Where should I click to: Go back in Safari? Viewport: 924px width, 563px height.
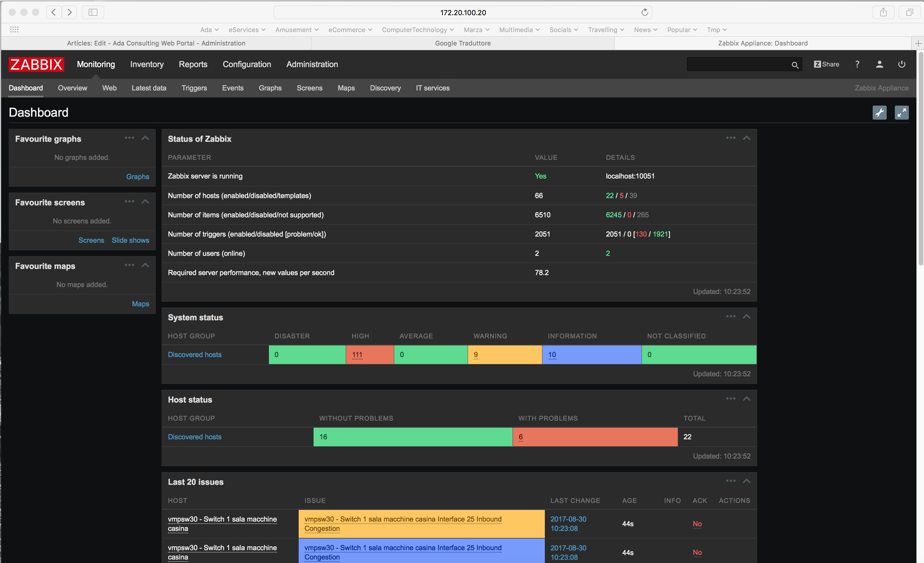click(54, 12)
